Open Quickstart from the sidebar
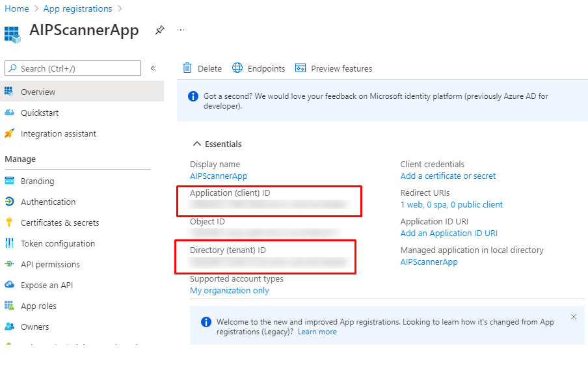588x387 pixels. point(39,113)
